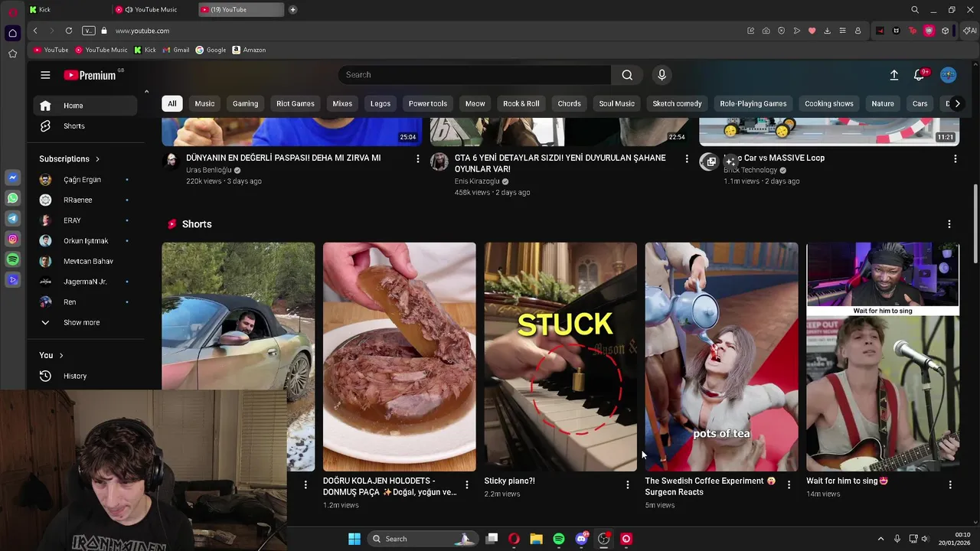This screenshot has width=980, height=551.
Task: Reload the page with the refresh button
Action: tap(69, 31)
